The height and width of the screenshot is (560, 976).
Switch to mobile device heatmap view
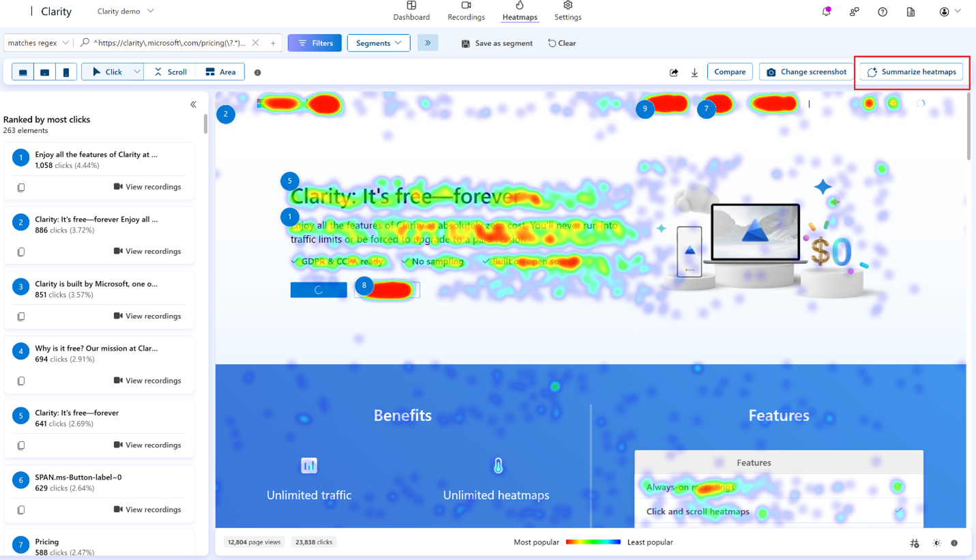(x=66, y=71)
